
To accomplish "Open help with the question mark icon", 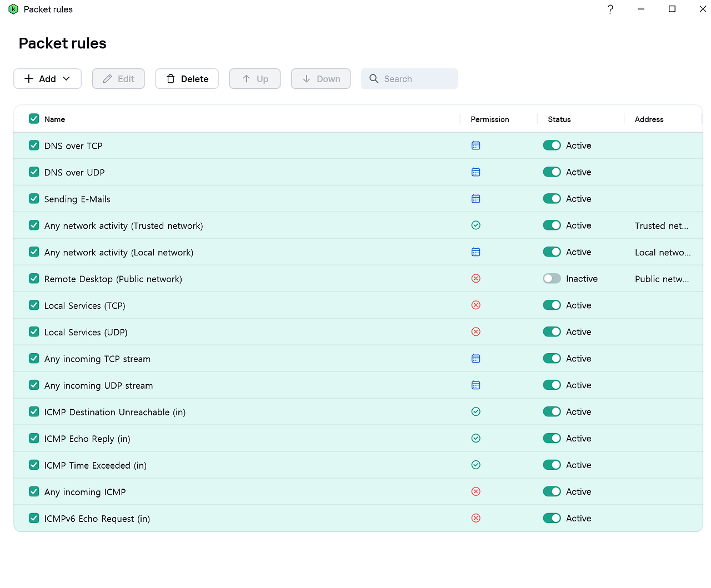I will (610, 9).
